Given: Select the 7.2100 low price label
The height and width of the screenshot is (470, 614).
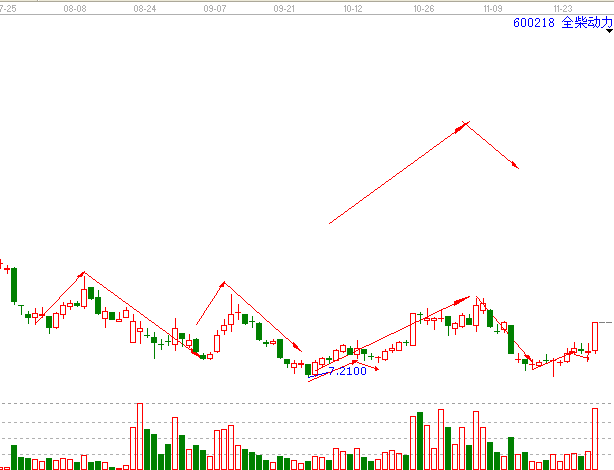Looking at the screenshot, I should (x=346, y=371).
